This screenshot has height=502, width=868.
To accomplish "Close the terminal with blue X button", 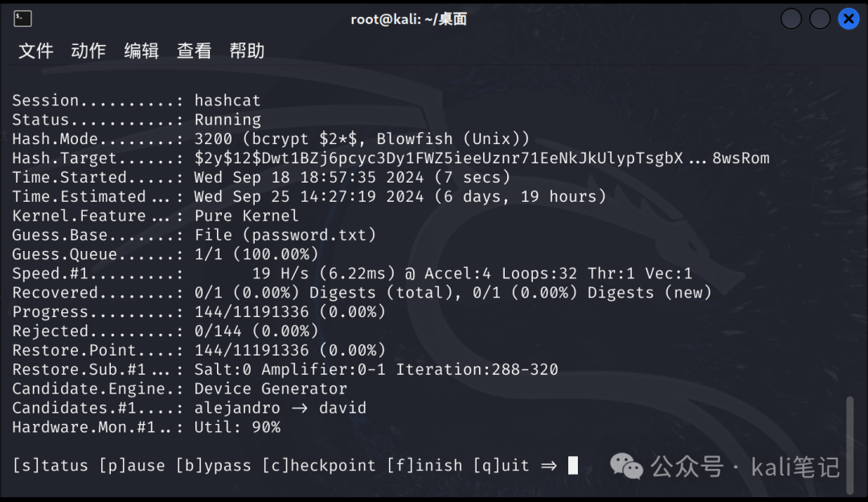I will pos(849,19).
